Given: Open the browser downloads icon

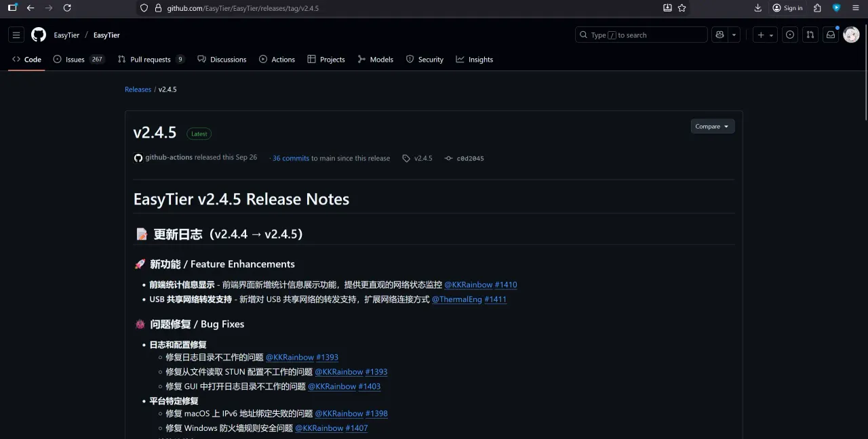Looking at the screenshot, I should (x=758, y=8).
